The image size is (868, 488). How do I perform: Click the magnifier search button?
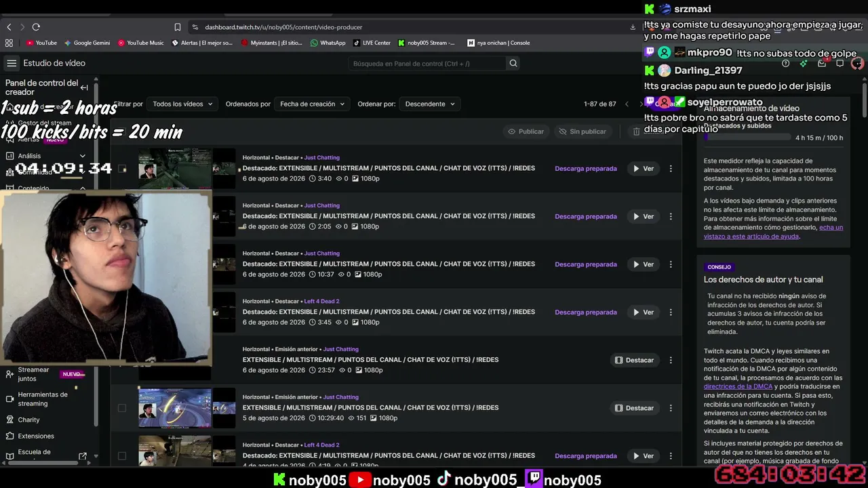tap(513, 63)
